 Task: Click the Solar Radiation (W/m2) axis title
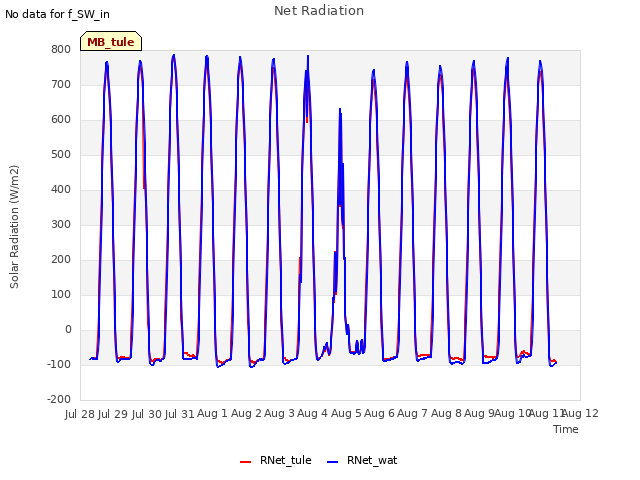[x=14, y=227]
